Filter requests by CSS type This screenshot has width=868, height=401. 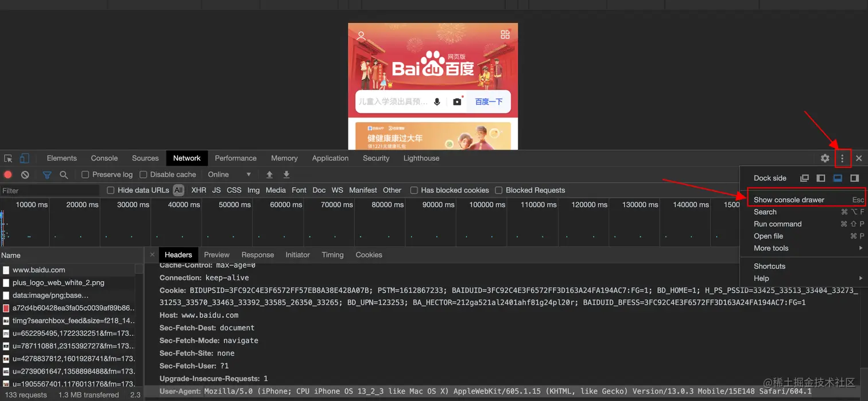click(234, 190)
